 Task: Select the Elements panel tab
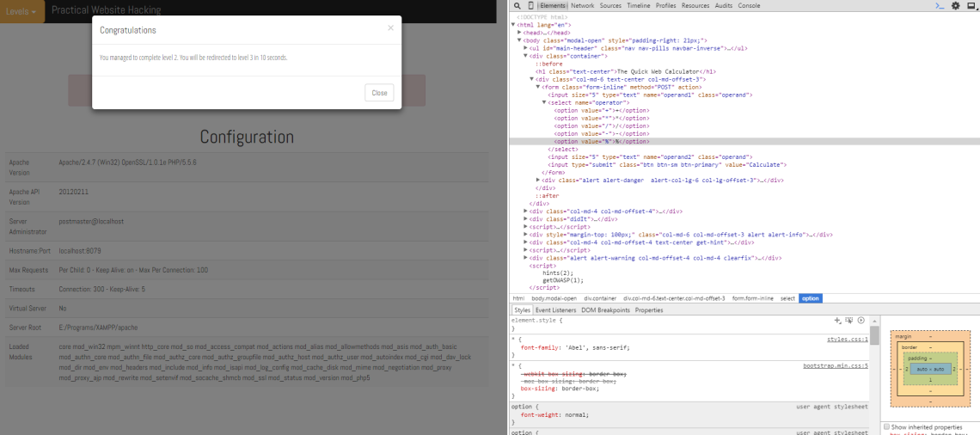(553, 6)
